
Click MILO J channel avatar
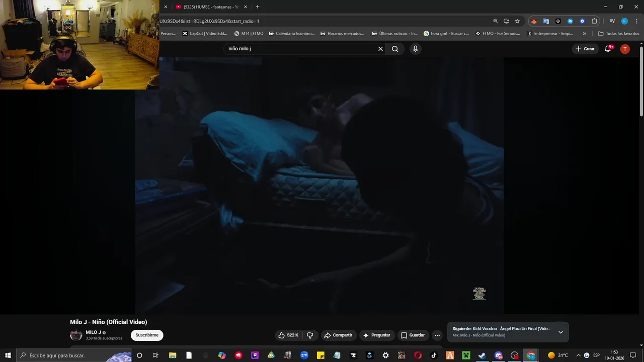click(76, 335)
